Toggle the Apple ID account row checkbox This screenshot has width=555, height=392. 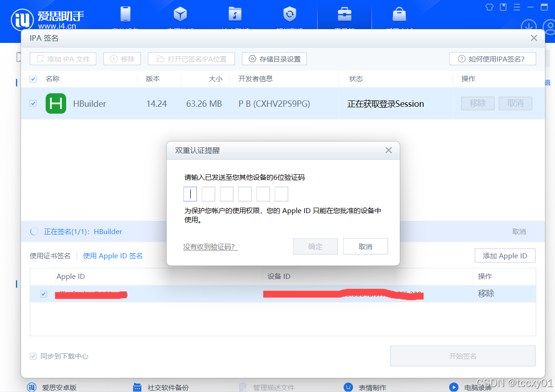pos(43,294)
